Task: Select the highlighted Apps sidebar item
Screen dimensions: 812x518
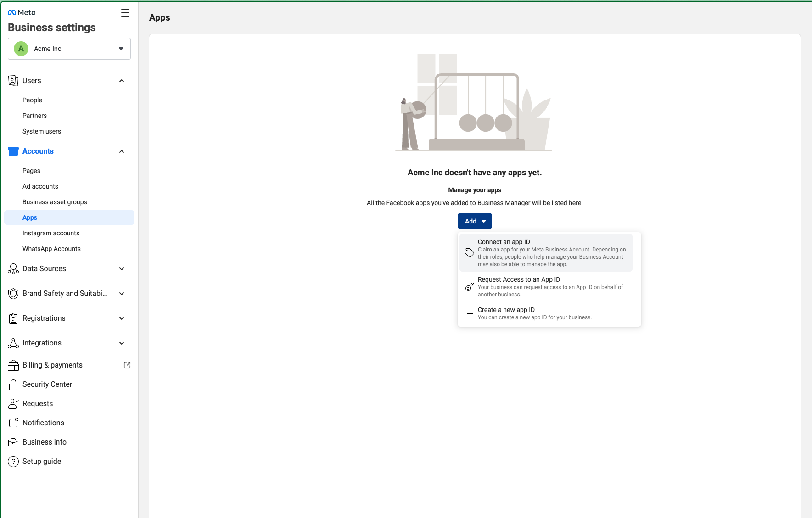Action: click(x=69, y=217)
